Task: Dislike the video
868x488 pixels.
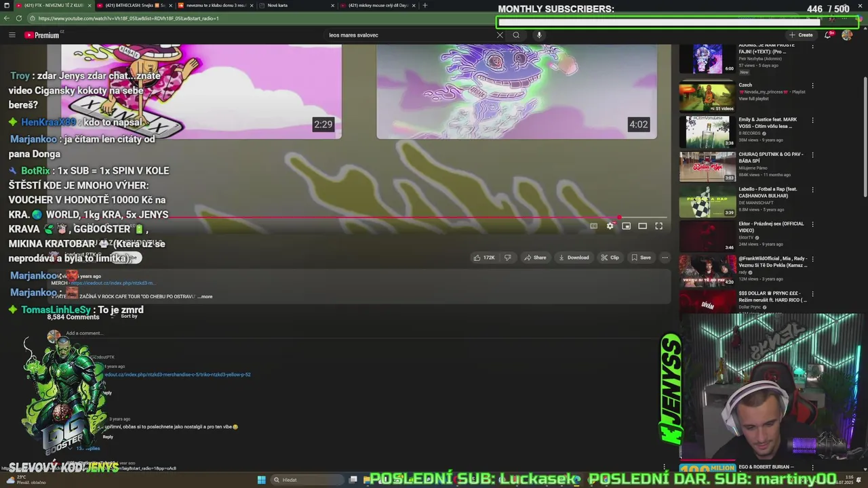Action: (x=507, y=258)
